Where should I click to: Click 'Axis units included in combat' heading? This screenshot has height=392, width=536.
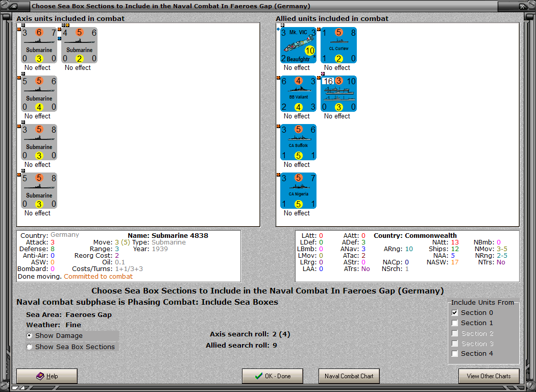[x=70, y=18]
